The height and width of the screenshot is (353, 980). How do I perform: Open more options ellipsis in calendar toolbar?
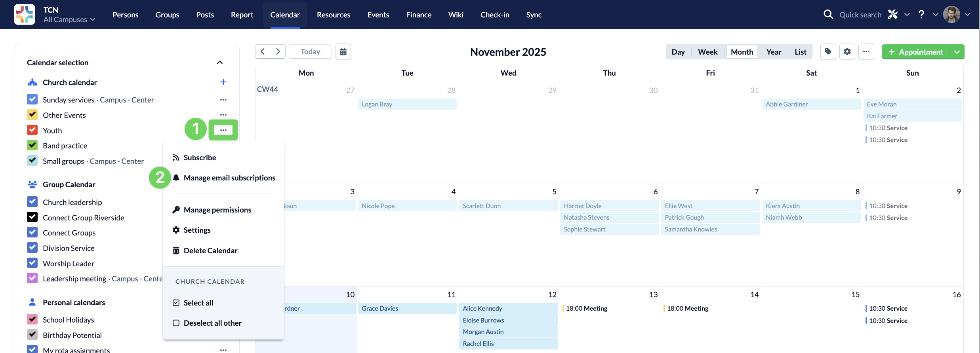[866, 52]
